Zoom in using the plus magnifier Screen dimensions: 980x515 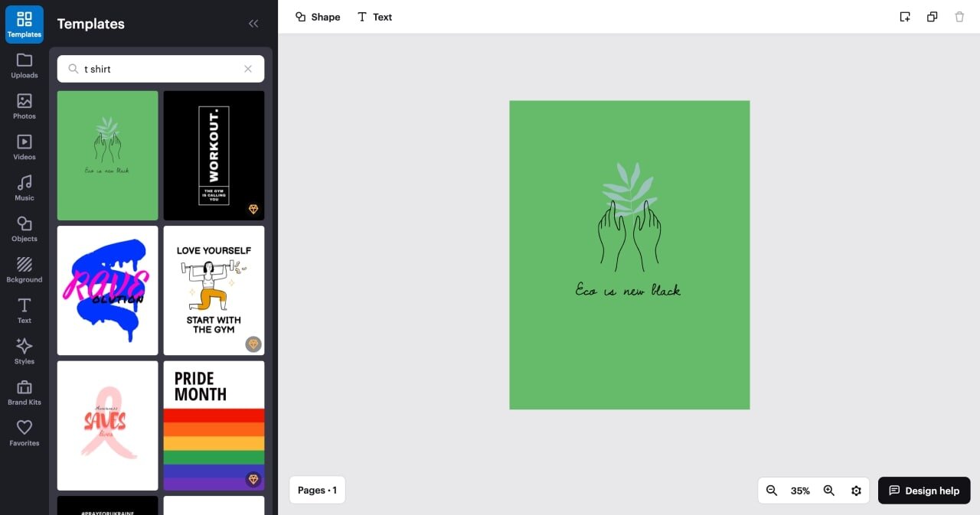[x=828, y=491]
